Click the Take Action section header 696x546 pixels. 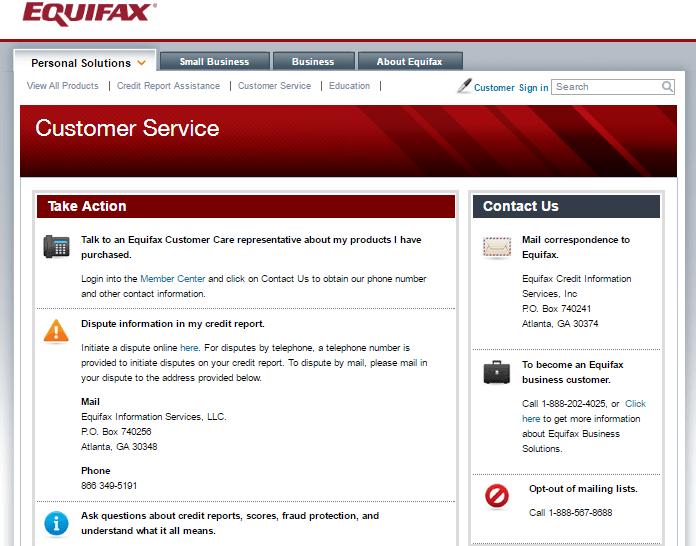246,206
